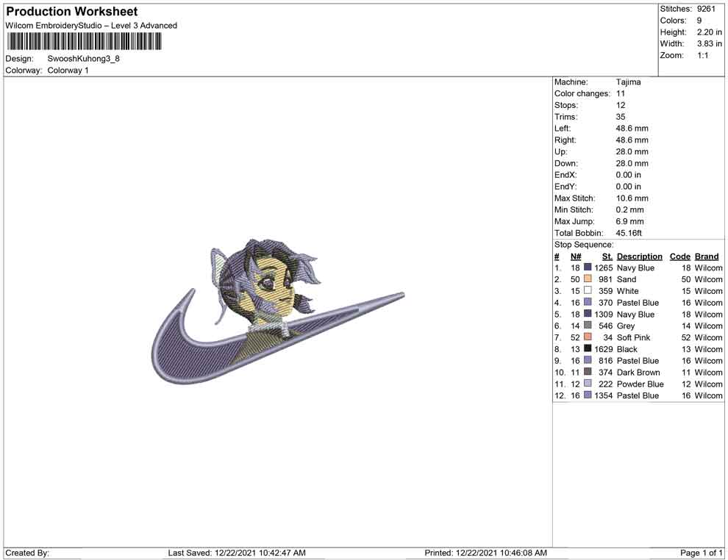Click the barcode under the worksheet title
Viewport: 728px width, 560px height.
(84, 41)
